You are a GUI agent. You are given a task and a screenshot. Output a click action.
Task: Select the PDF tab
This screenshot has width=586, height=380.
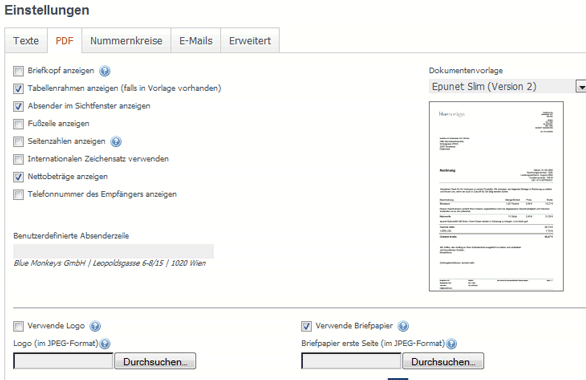pos(64,40)
